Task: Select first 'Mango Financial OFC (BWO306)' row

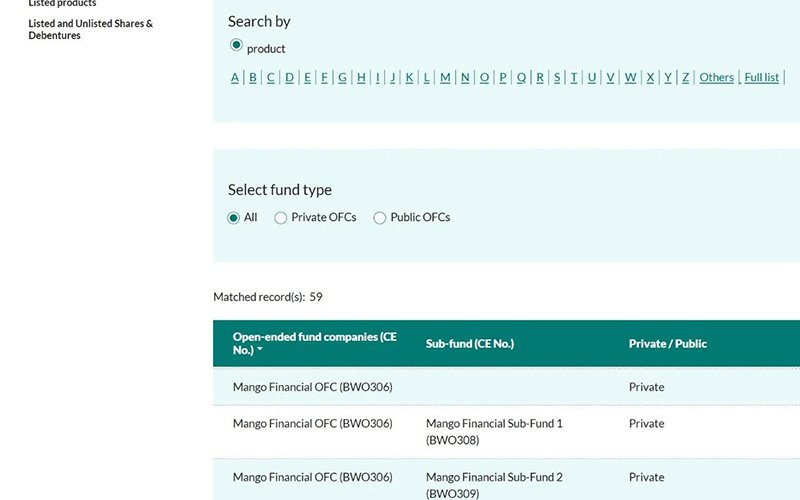Action: [312, 387]
